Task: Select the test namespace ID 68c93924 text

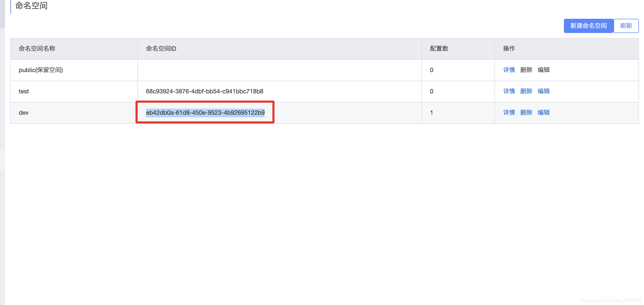Action: [x=205, y=91]
